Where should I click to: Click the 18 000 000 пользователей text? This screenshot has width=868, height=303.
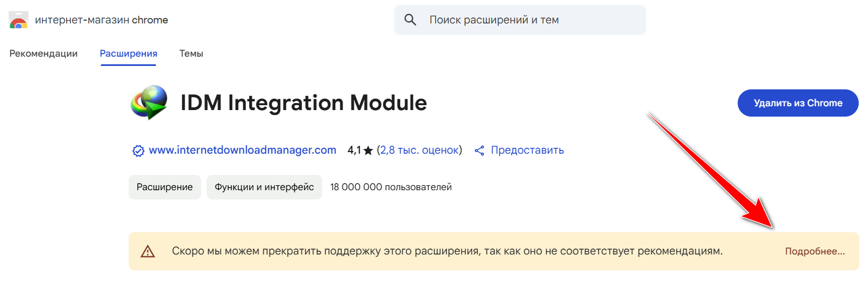391,187
